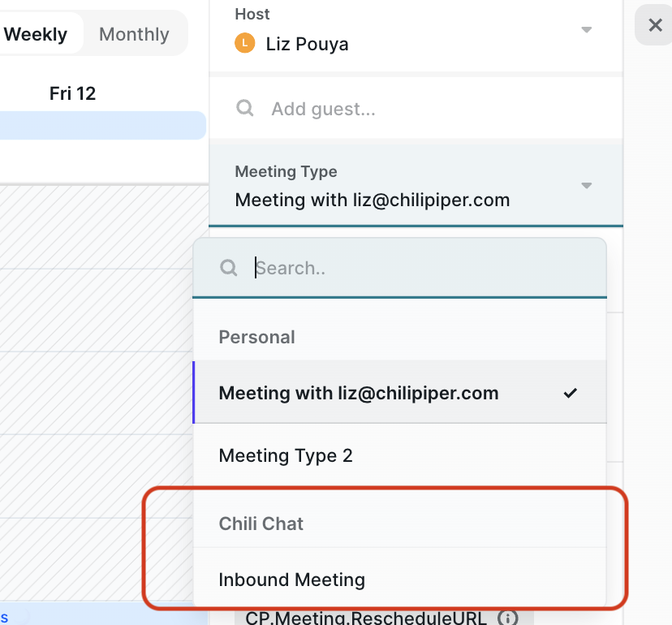Click the Fri 12 day header
672x625 pixels.
pos(72,93)
